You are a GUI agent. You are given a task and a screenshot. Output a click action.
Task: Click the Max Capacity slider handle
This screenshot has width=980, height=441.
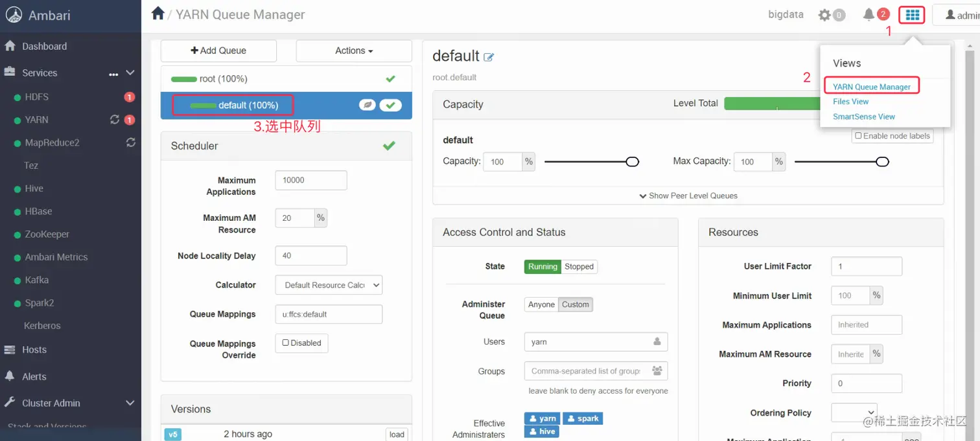click(882, 161)
